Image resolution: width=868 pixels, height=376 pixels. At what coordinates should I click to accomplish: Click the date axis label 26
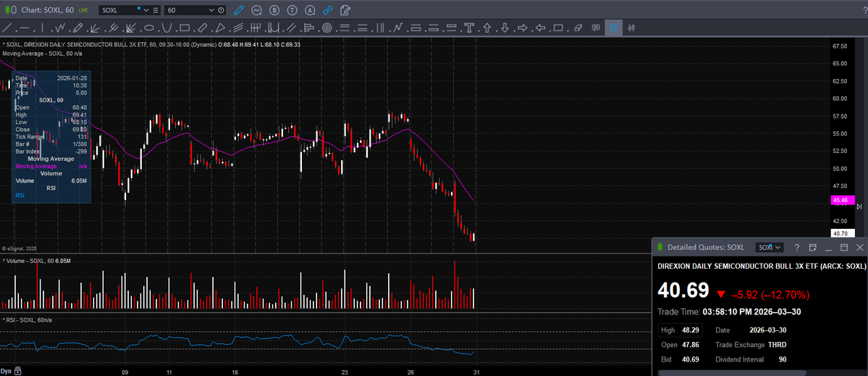[x=410, y=372]
